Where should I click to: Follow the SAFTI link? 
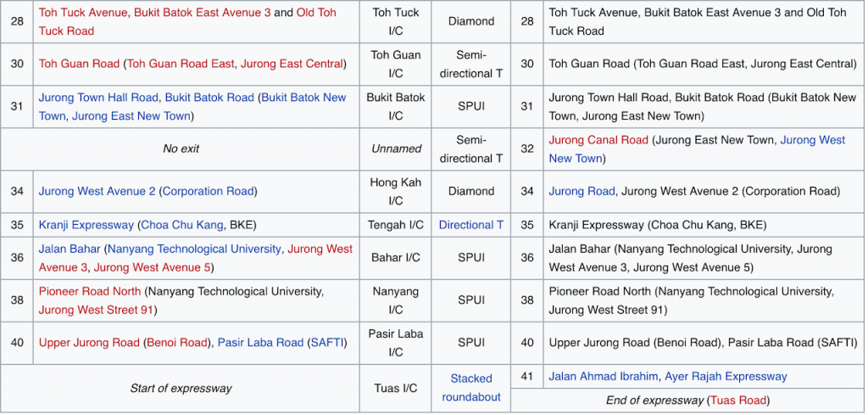point(327,343)
